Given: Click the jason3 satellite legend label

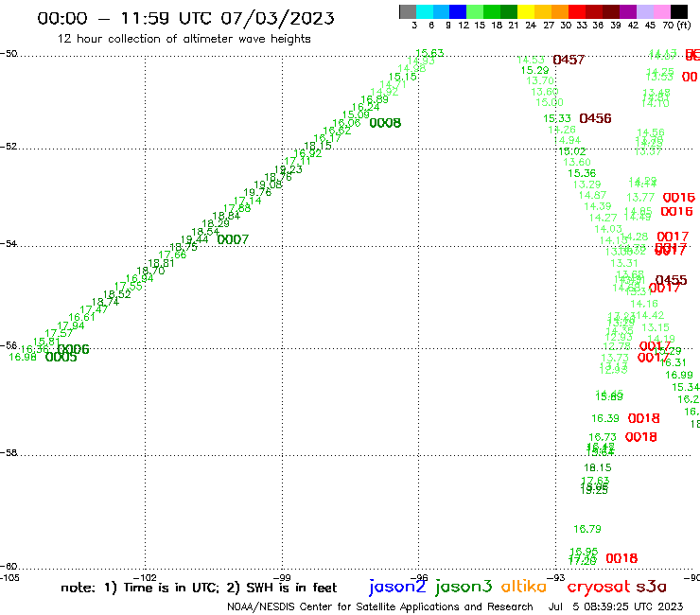Looking at the screenshot, I should pyautogui.click(x=464, y=587).
